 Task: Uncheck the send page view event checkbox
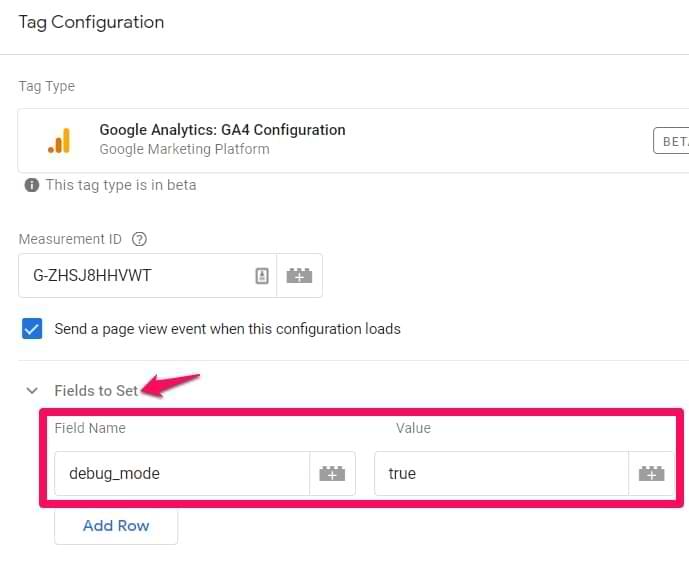(x=32, y=329)
